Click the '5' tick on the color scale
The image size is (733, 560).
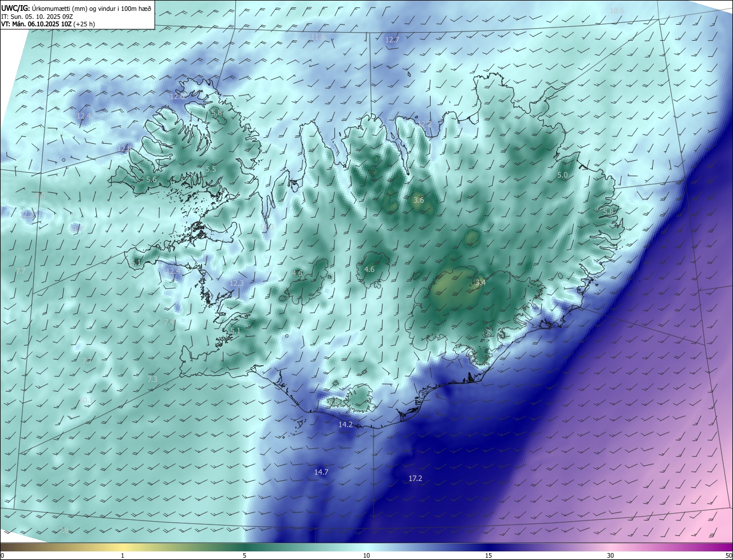(x=245, y=556)
